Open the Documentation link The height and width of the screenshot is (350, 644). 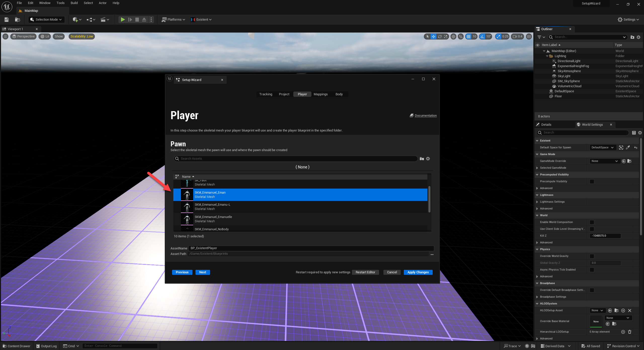[425, 116]
